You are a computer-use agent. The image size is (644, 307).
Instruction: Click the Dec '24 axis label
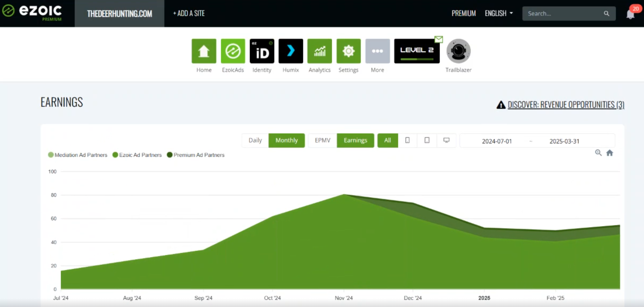point(413,298)
